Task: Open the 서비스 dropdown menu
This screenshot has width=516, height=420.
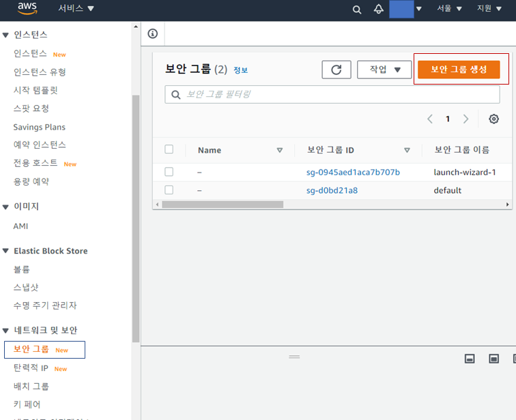Action: pos(76,8)
